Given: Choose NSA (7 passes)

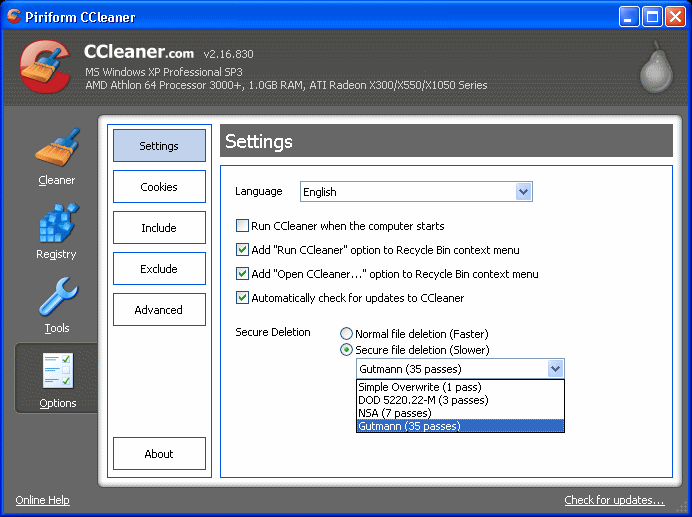Looking at the screenshot, I should click(460, 413).
